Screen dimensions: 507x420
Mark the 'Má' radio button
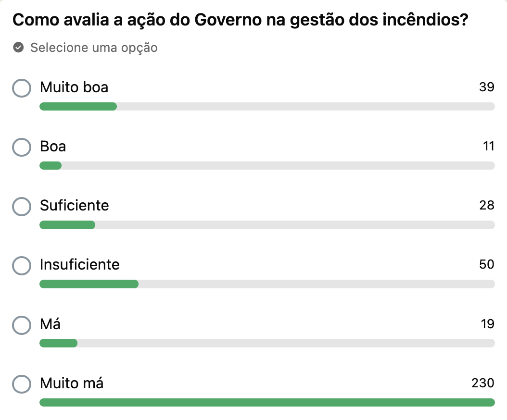[22, 325]
